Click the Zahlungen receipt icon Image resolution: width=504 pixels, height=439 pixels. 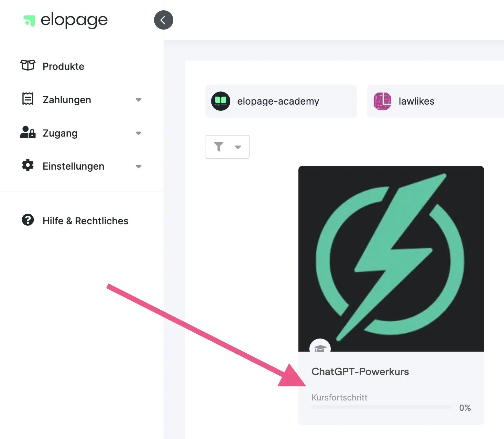(x=28, y=99)
